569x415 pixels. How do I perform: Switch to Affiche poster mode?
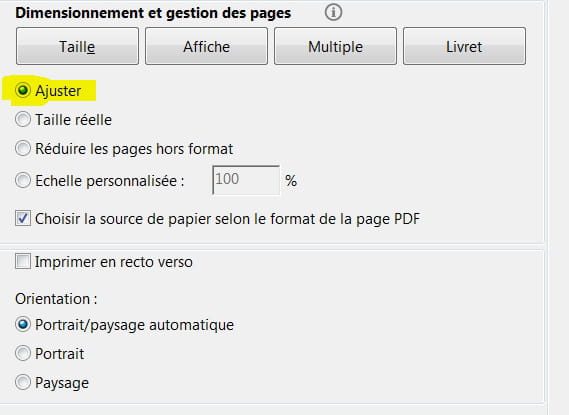coord(206,46)
